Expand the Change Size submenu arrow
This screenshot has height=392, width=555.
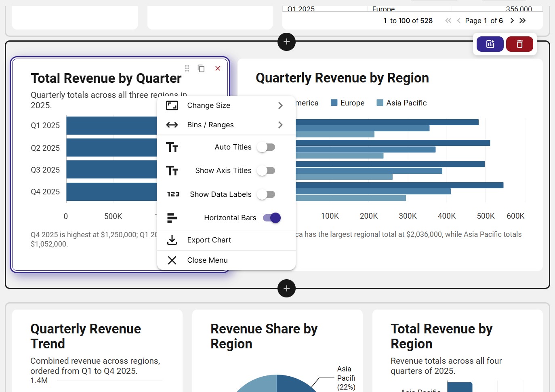(280, 105)
